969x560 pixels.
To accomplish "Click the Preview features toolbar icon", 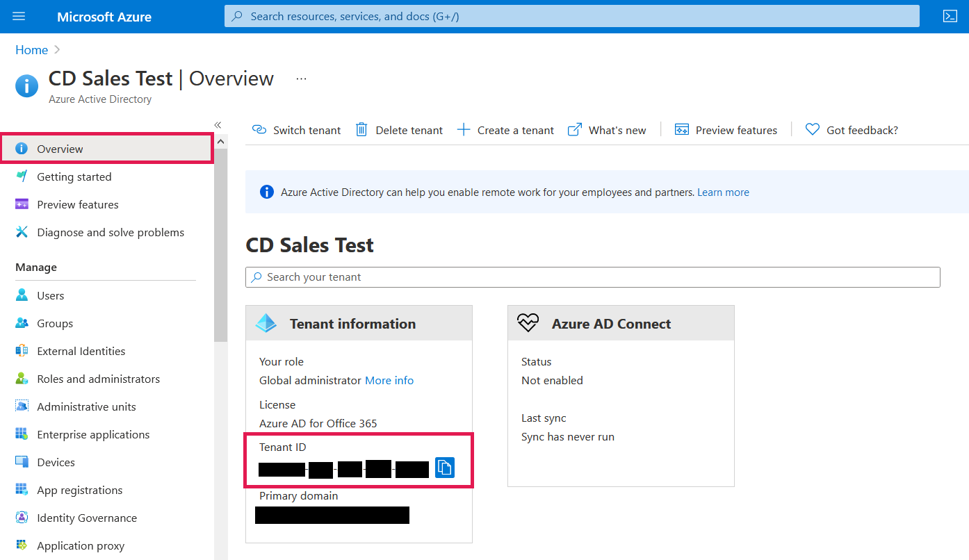I will click(x=682, y=130).
